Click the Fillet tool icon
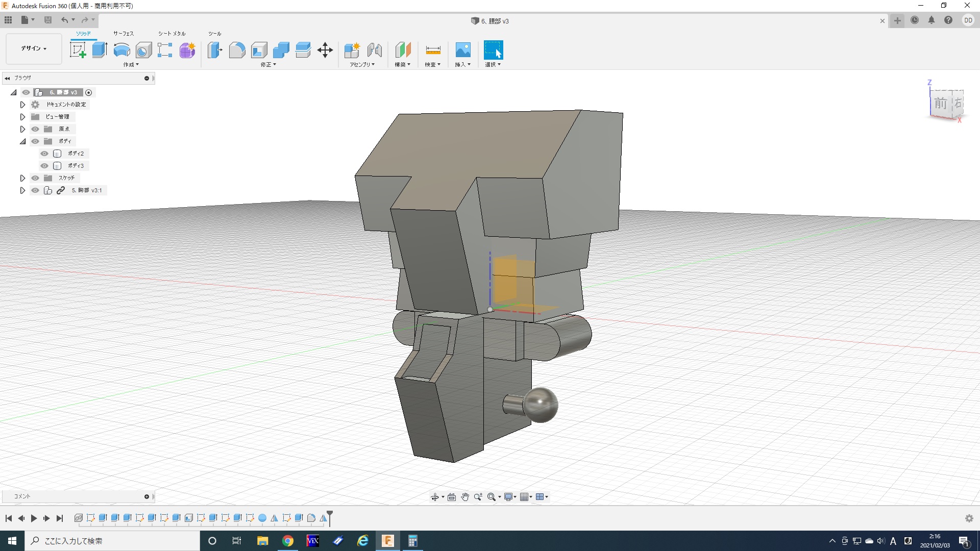 (x=237, y=50)
